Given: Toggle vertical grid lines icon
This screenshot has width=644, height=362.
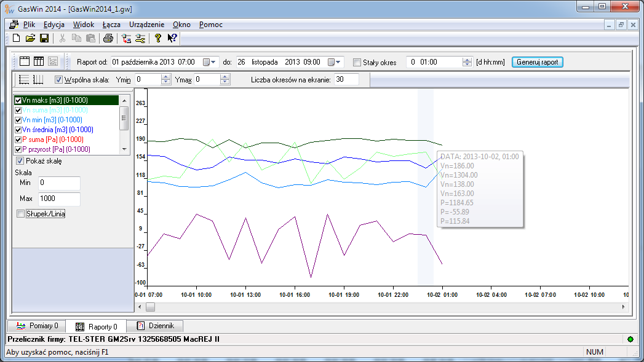Looking at the screenshot, I should [38, 80].
